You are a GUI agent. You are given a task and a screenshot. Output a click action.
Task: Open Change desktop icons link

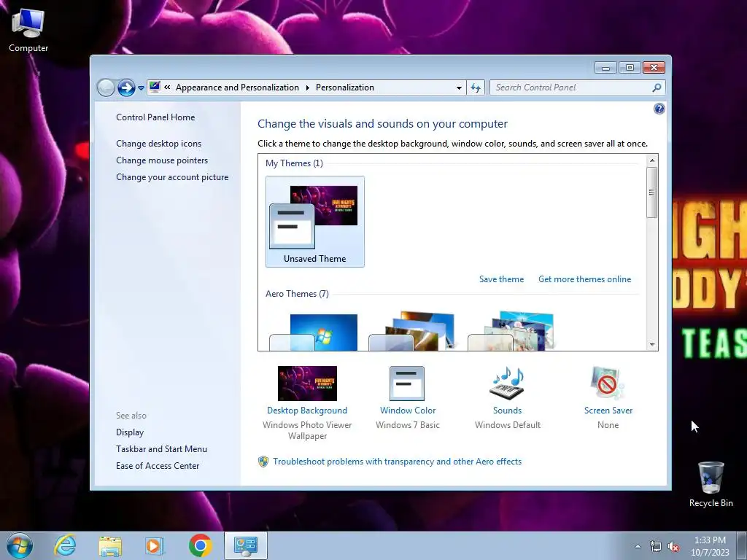click(158, 144)
